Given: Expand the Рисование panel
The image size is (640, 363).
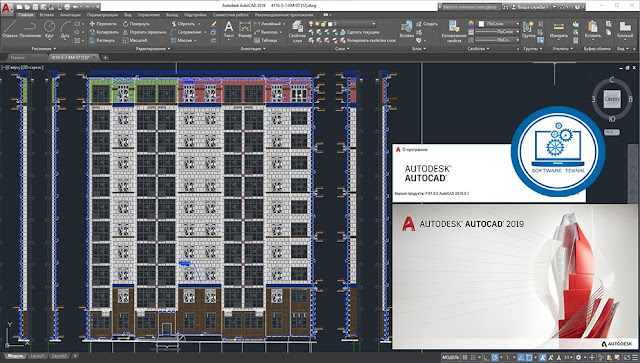Looking at the screenshot, I should pyautogui.click(x=43, y=49).
